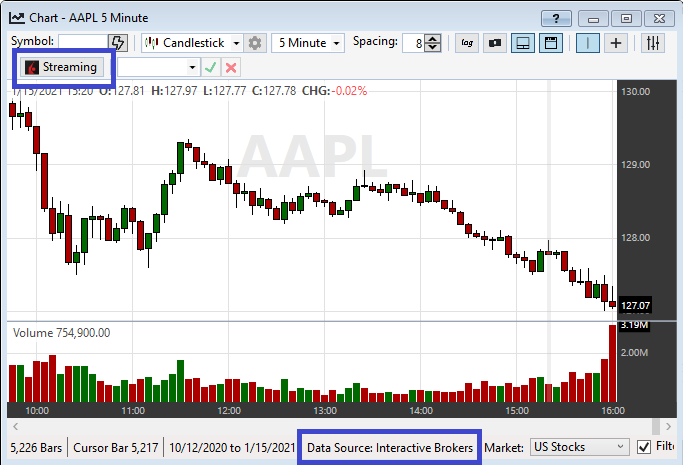Maximize the chart window
The height and width of the screenshot is (465, 683).
(x=626, y=19)
